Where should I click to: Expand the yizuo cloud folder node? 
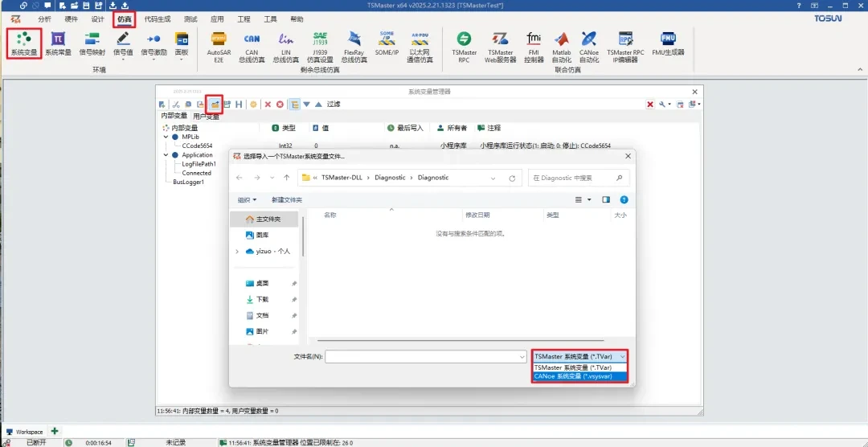[236, 252]
